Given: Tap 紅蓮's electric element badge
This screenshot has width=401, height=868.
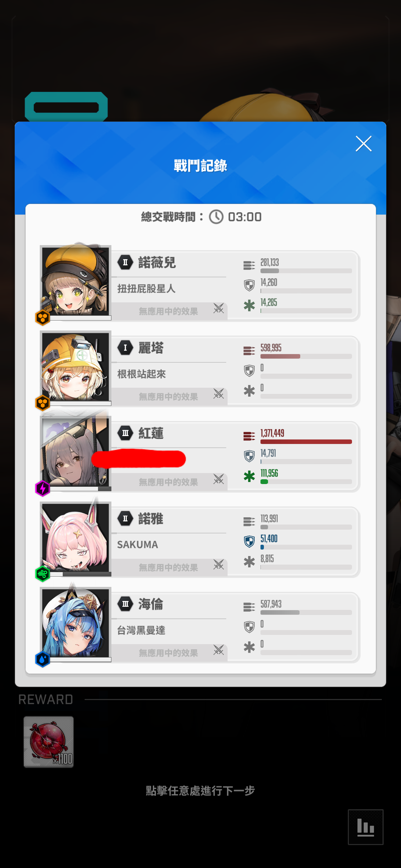Looking at the screenshot, I should (x=43, y=488).
